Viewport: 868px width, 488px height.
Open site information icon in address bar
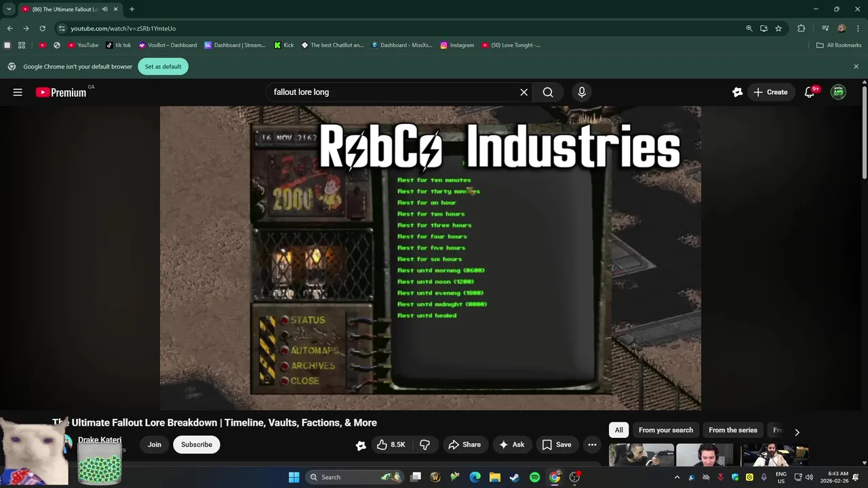(62, 28)
